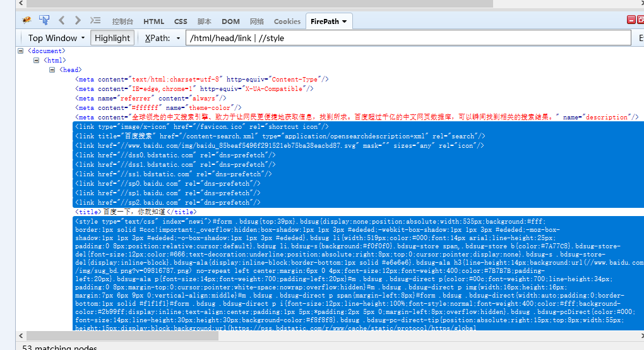Viewport: 644px width, 350px height.
Task: Select the ss1.bdstatic.com dns-prefetch line
Action: pyautogui.click(x=174, y=174)
